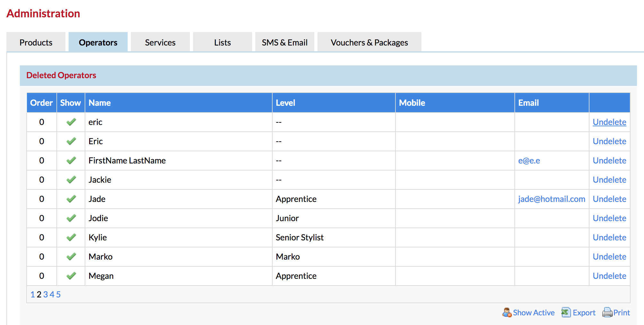644x325 pixels.
Task: Sort by Show column header
Action: (71, 103)
